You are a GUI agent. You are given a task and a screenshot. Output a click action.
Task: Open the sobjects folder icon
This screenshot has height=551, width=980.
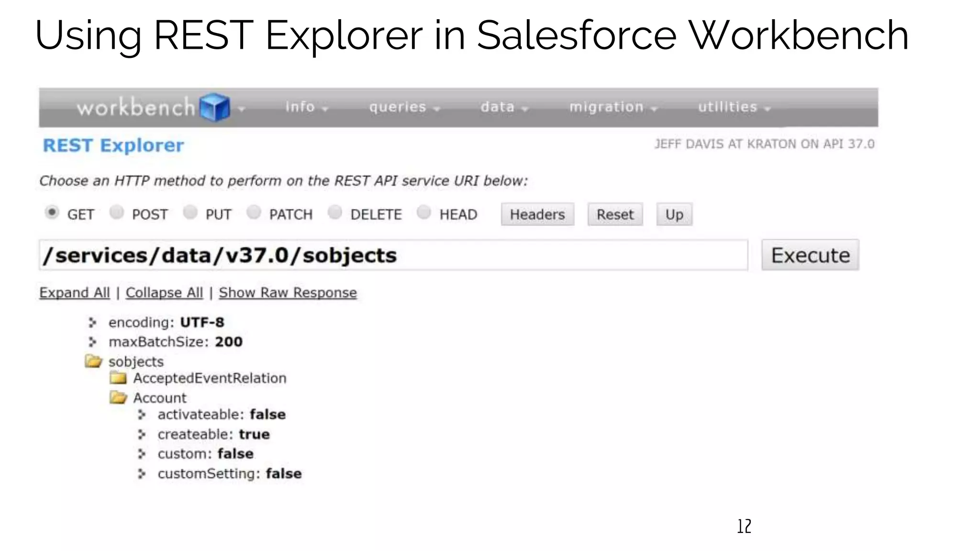point(94,361)
